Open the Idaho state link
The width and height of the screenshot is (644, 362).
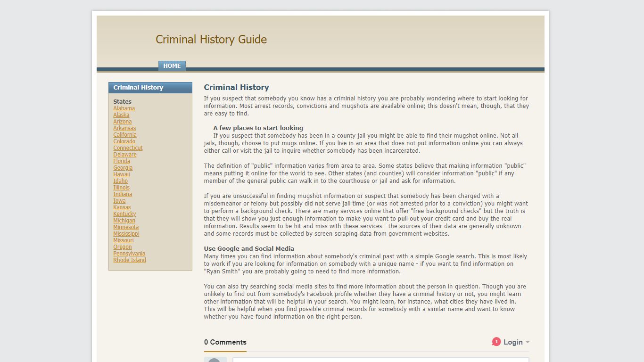point(121,181)
